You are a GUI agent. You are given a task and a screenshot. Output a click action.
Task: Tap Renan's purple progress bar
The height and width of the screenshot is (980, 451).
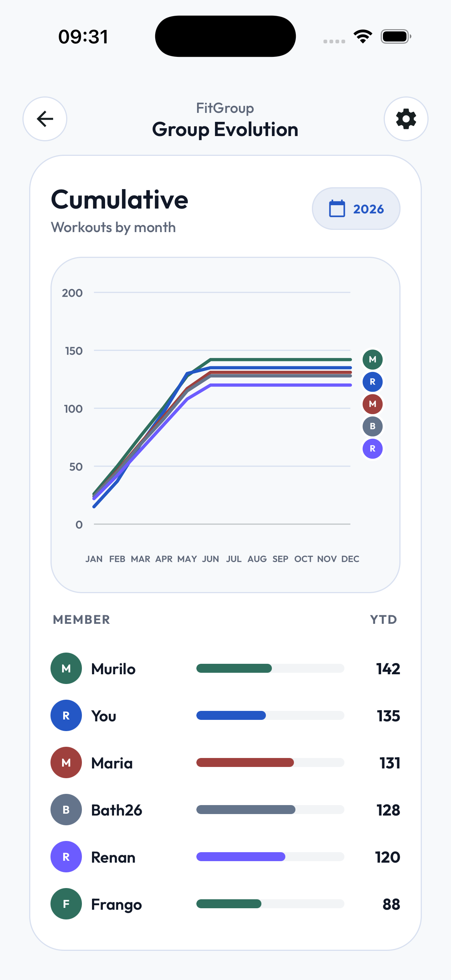[x=241, y=857]
